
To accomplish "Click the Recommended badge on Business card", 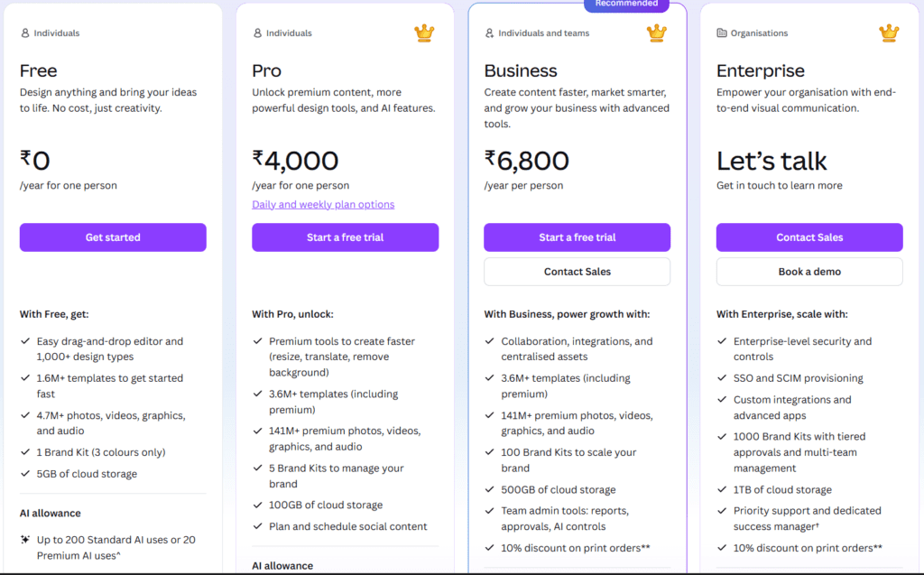I will pos(626,5).
